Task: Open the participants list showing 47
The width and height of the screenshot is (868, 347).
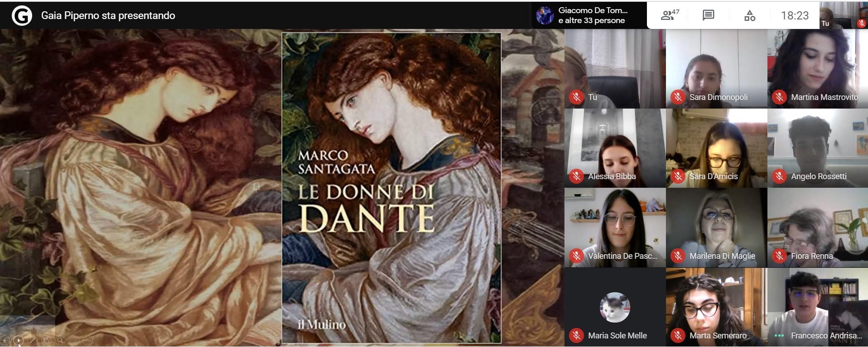Action: pos(670,15)
